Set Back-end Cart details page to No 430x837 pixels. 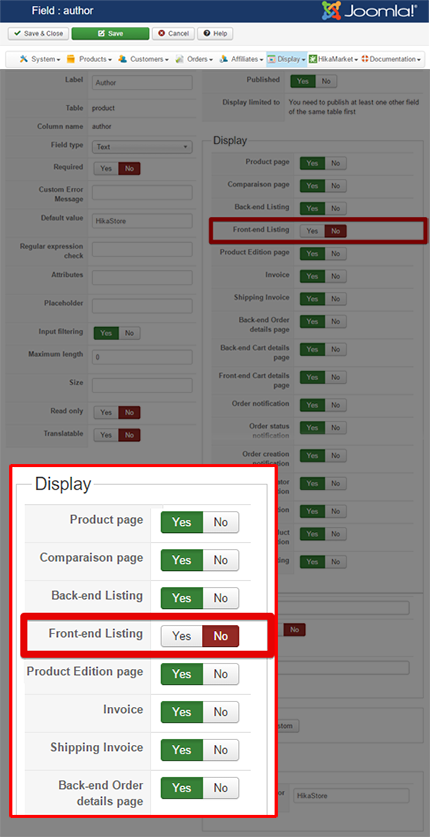coord(336,349)
